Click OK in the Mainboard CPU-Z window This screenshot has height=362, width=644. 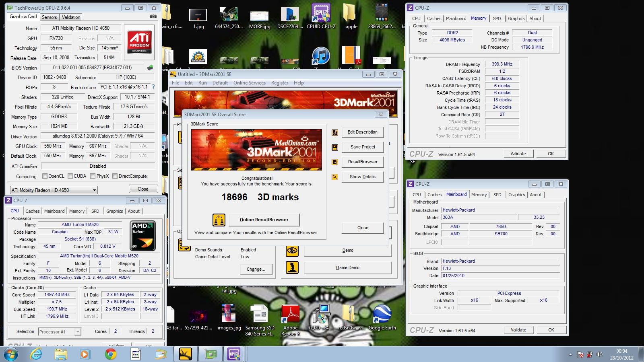coord(551,330)
